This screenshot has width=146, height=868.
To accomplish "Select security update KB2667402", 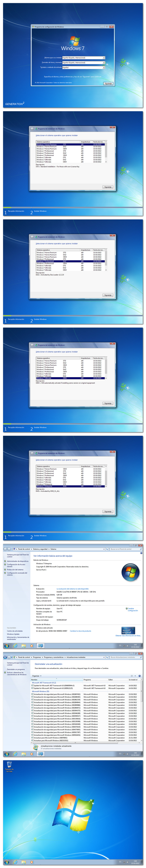I will (x=85, y=694).
